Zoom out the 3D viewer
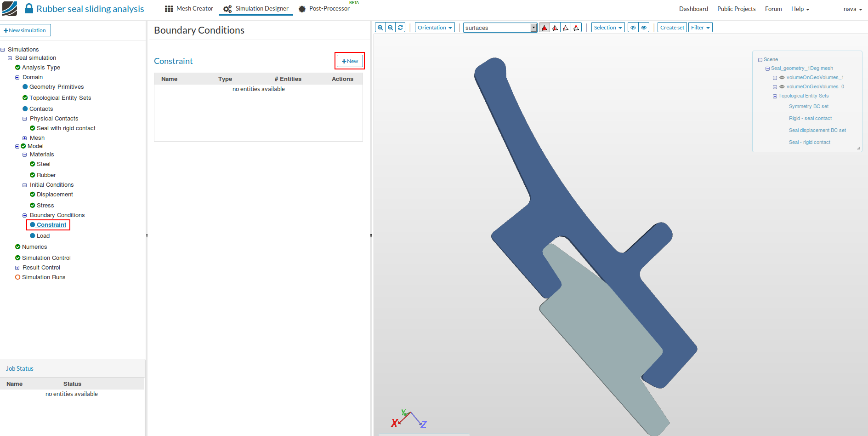 coord(390,28)
